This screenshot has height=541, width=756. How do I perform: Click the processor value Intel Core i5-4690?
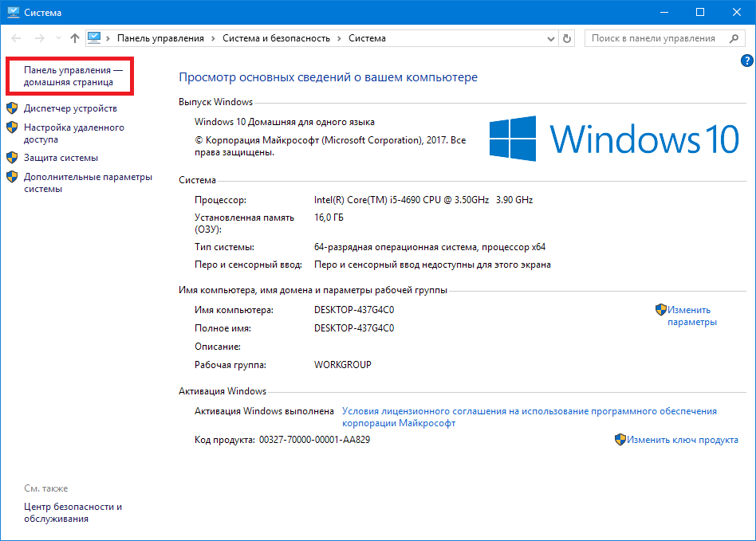coord(423,199)
